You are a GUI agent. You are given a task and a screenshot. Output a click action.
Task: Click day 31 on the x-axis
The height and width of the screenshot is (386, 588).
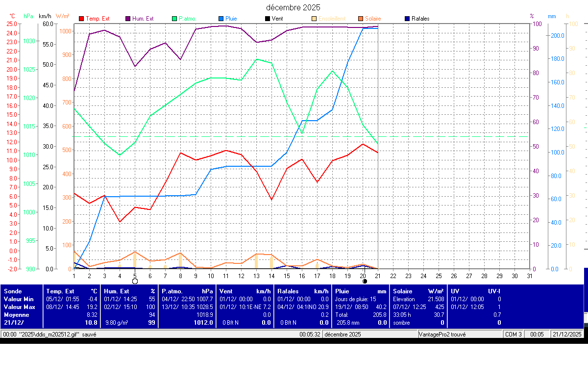tap(530, 276)
